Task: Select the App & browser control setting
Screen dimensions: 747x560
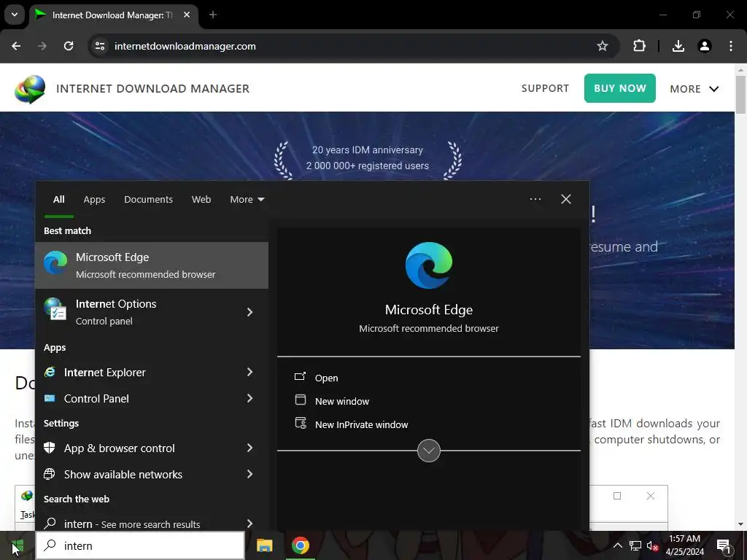Action: tap(152, 448)
